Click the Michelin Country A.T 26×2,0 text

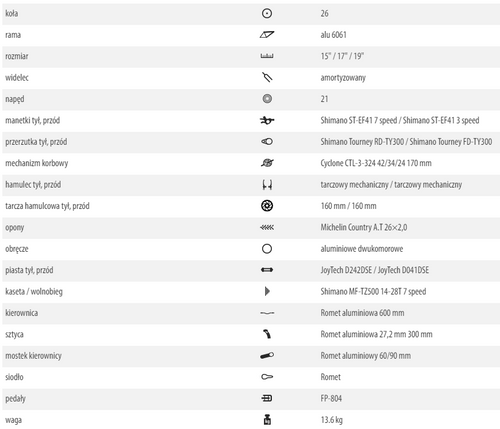pos(364,227)
